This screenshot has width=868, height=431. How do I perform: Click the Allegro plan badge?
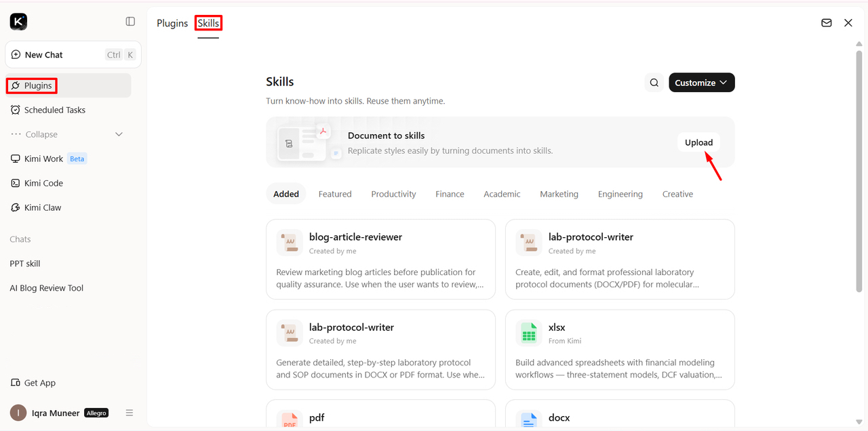pos(96,413)
